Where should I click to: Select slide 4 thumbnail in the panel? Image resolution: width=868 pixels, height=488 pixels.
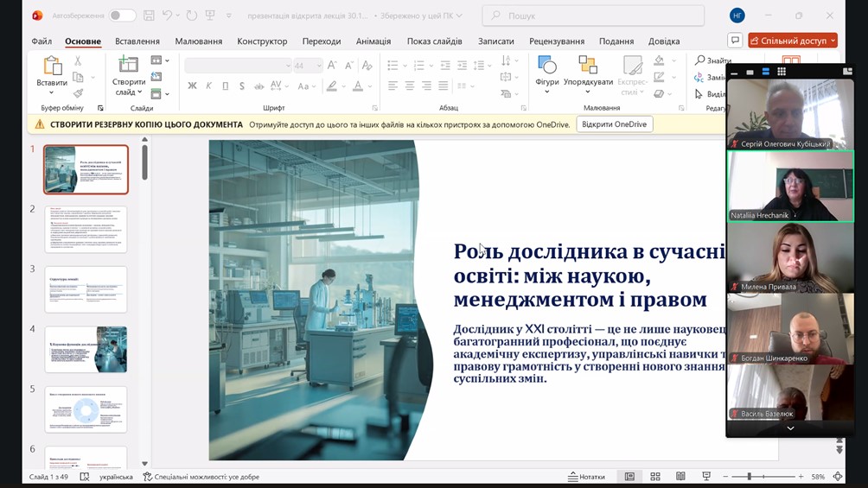(x=86, y=349)
